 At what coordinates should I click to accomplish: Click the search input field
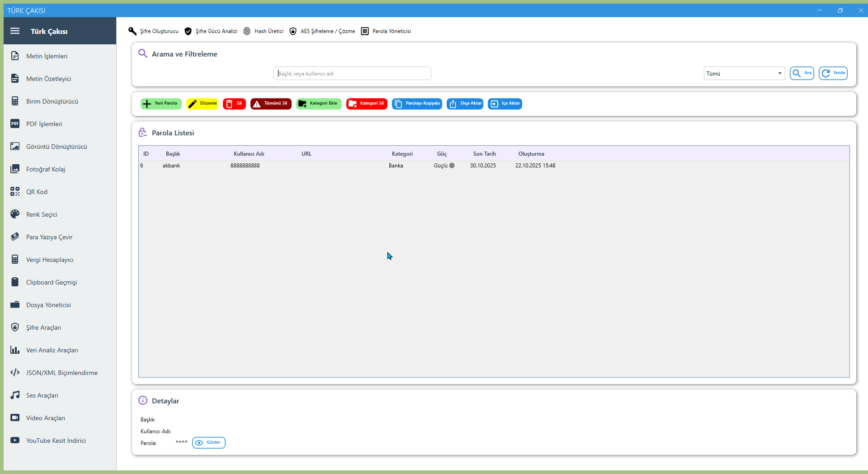coord(352,73)
